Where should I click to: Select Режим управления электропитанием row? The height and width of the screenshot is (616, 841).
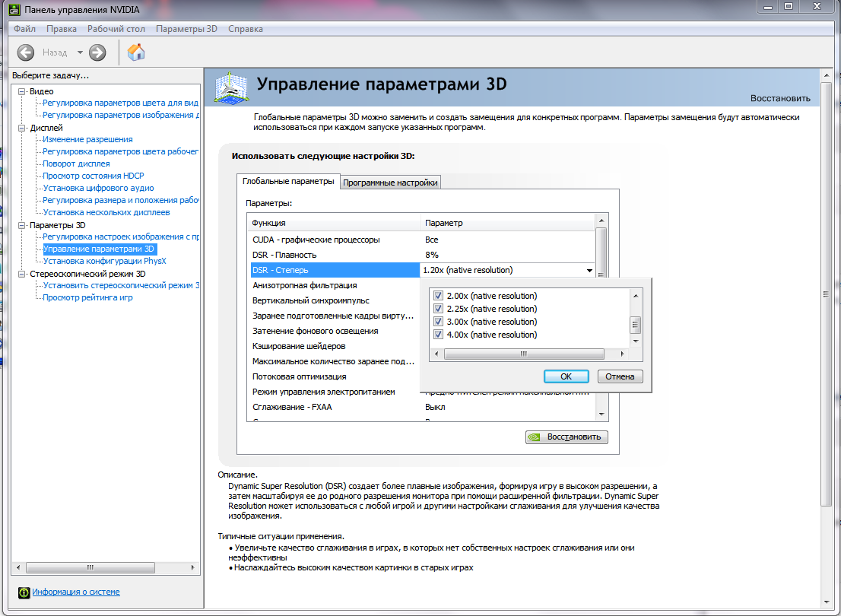(x=335, y=392)
